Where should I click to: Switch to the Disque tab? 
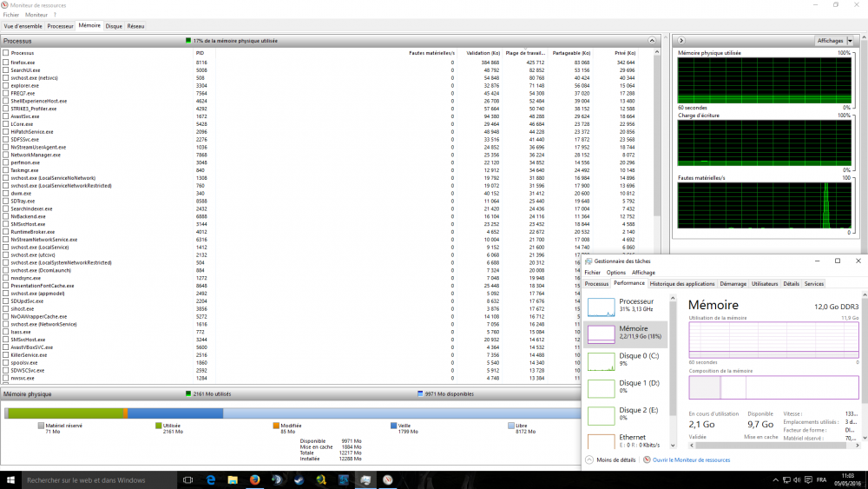tap(114, 26)
